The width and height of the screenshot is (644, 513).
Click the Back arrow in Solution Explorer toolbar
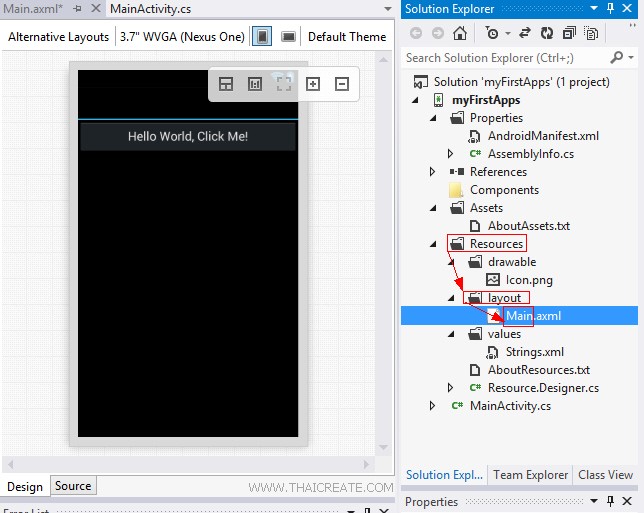coord(416,33)
